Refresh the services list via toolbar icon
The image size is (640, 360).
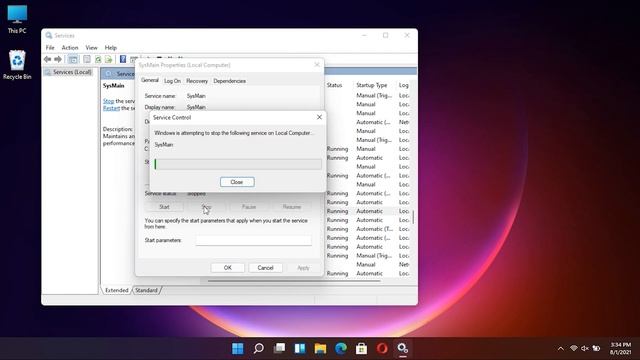[x=98, y=60]
